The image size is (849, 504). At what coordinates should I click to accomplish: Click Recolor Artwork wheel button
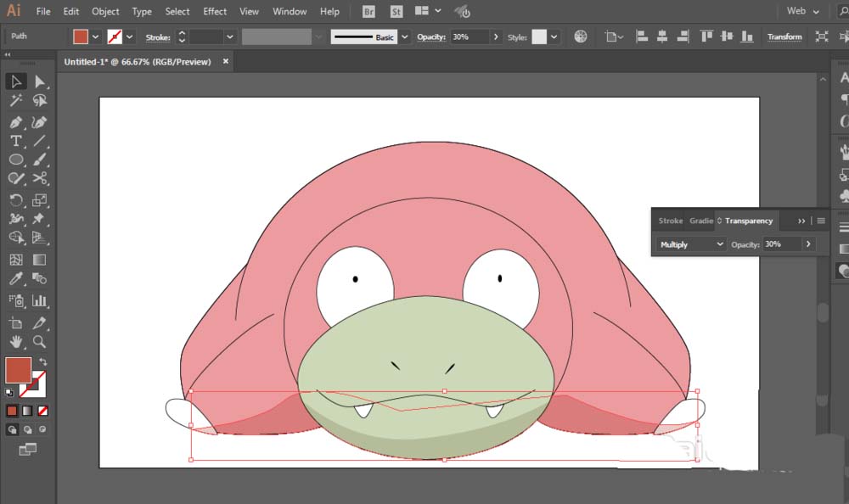[581, 36]
